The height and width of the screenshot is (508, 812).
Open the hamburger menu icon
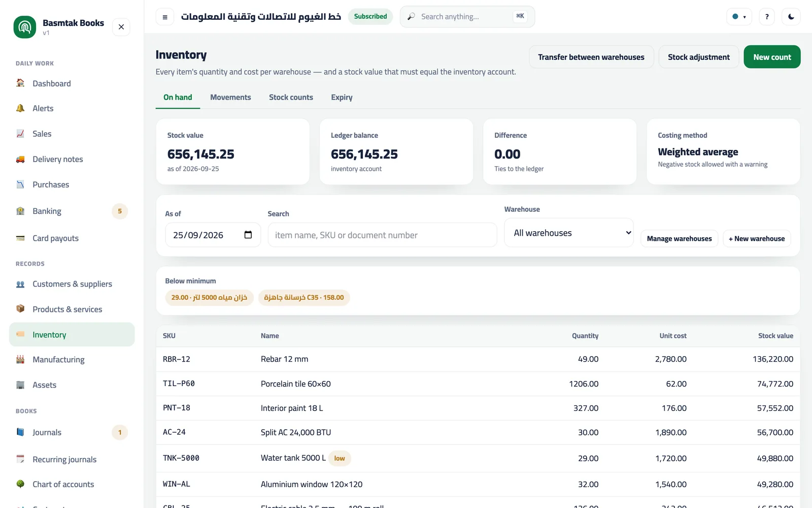pyautogui.click(x=165, y=17)
